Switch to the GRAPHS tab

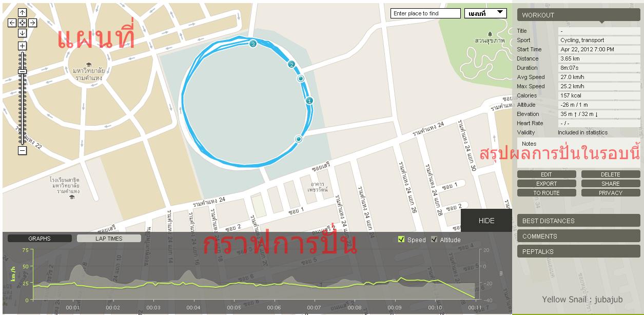(40, 239)
